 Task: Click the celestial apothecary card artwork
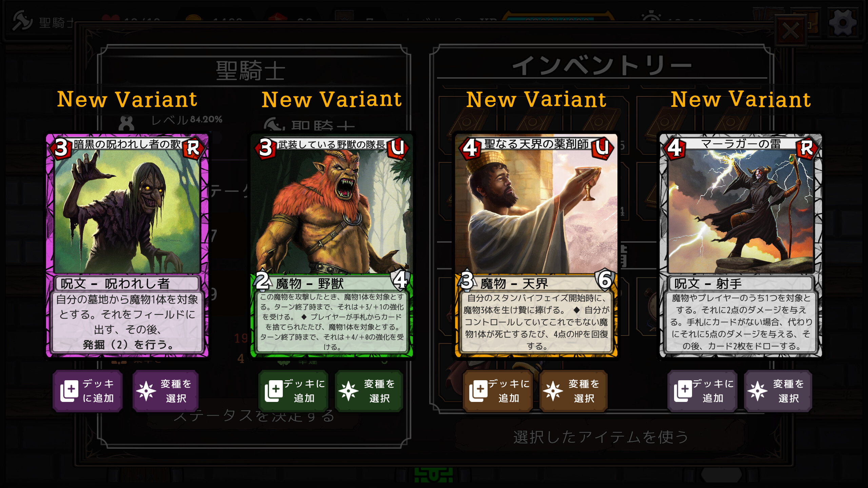point(536,212)
